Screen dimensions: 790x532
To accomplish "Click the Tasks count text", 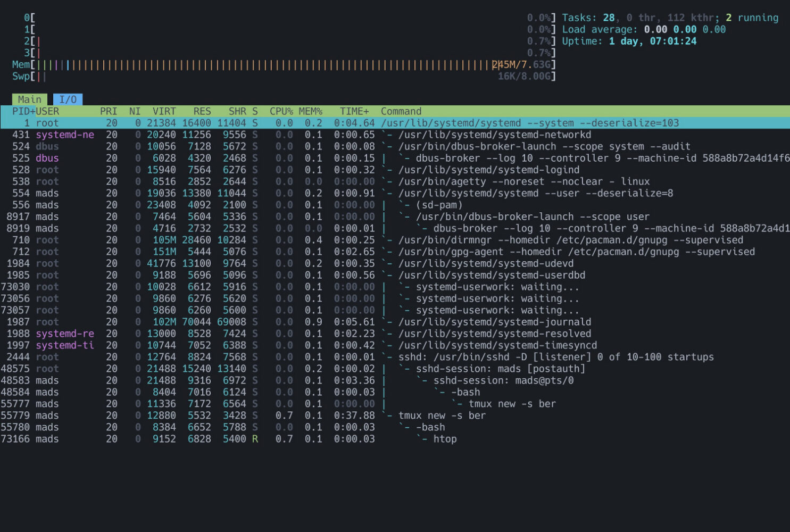I will click(670, 18).
